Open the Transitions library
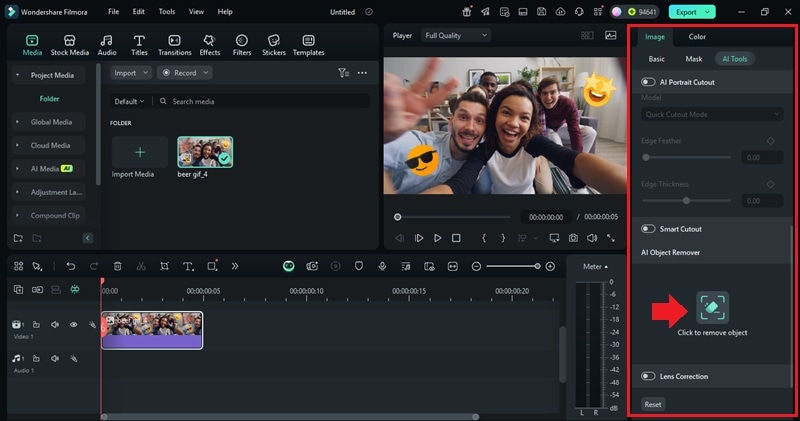The height and width of the screenshot is (421, 800). click(174, 45)
